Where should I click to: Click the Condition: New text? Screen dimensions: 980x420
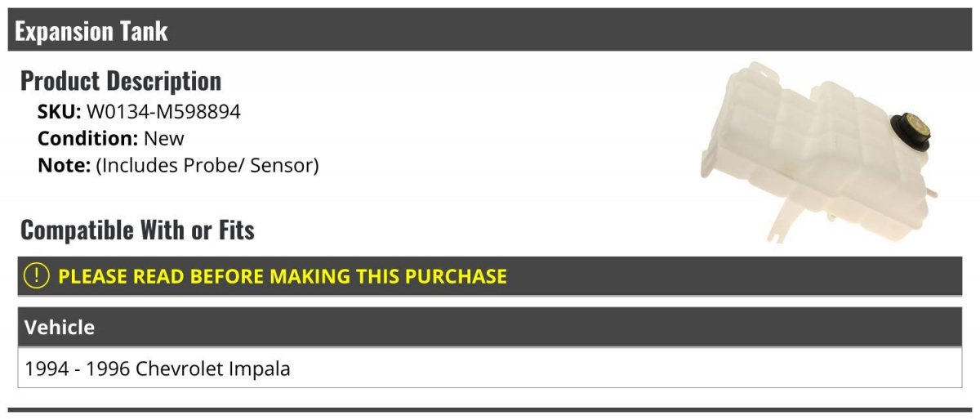pos(111,139)
